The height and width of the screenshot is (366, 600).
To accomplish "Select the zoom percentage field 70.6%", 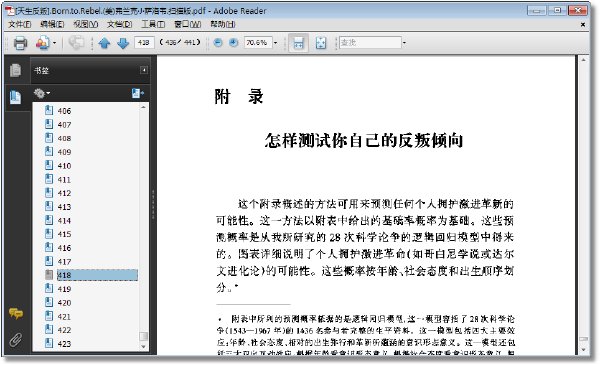I will [258, 42].
